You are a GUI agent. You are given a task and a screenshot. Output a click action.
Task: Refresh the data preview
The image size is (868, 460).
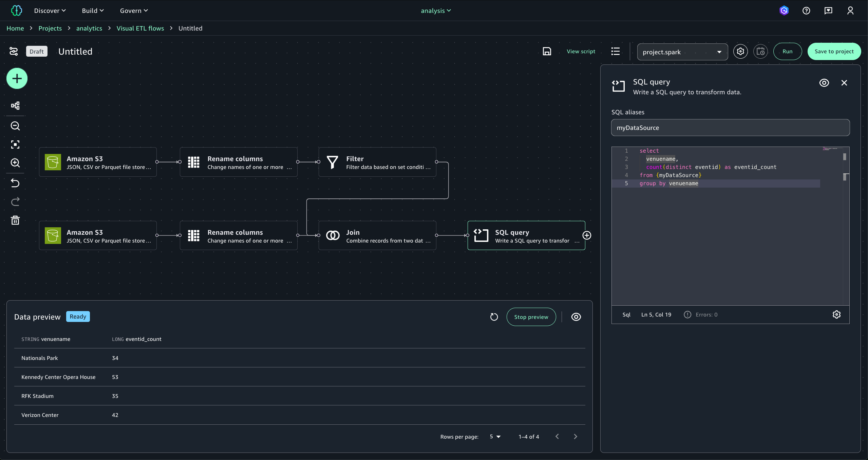coord(494,317)
